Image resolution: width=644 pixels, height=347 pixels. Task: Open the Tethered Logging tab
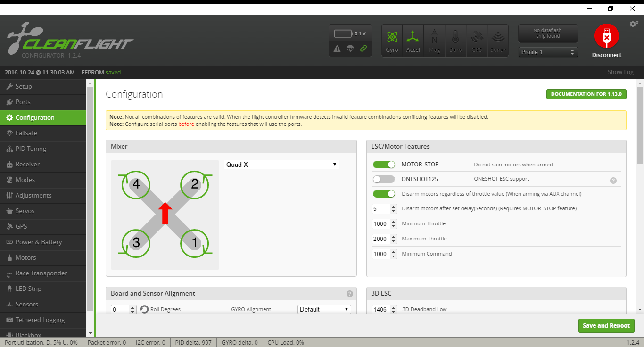pyautogui.click(x=43, y=320)
